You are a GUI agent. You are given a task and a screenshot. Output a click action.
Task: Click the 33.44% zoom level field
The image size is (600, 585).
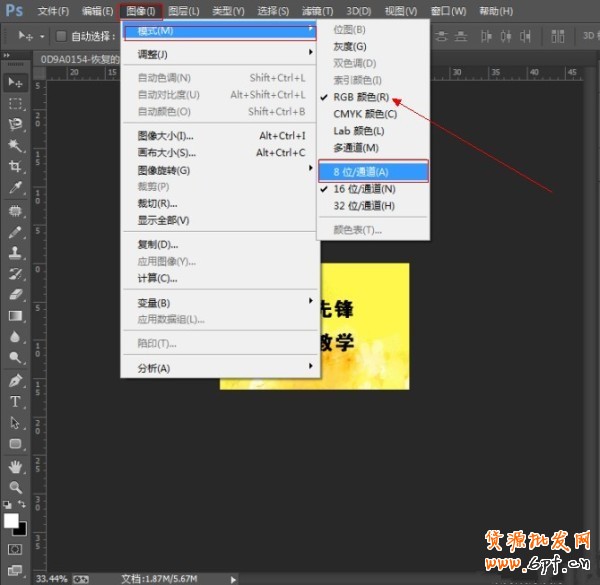(x=52, y=578)
